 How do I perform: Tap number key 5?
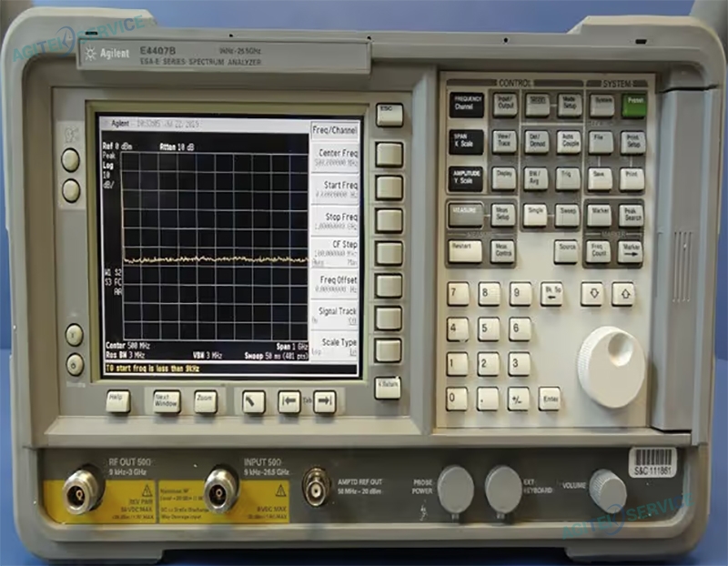coord(489,328)
